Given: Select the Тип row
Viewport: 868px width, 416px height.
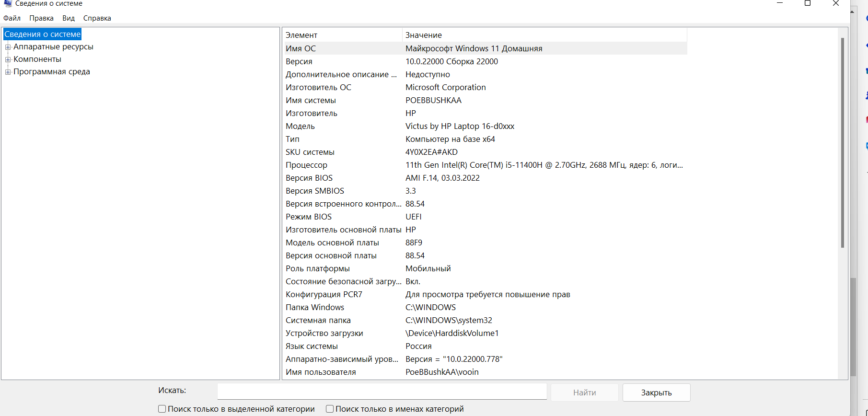Looking at the screenshot, I should click(x=486, y=139).
